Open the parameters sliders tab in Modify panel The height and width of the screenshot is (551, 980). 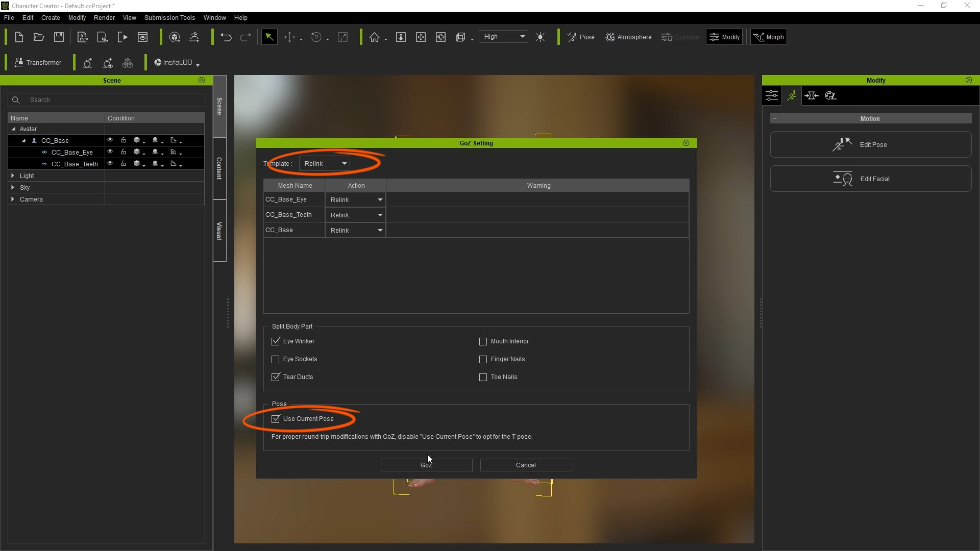(772, 95)
